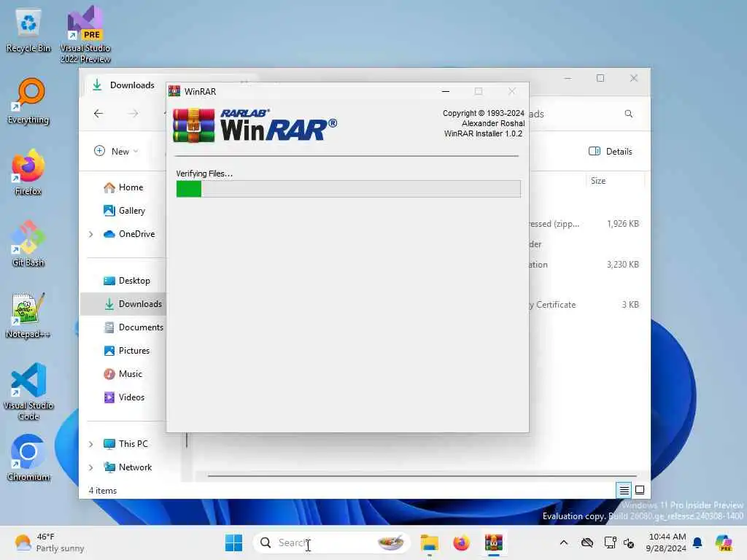This screenshot has width=747, height=560.
Task: Maximize the File Explorer window
Action: pyautogui.click(x=600, y=78)
